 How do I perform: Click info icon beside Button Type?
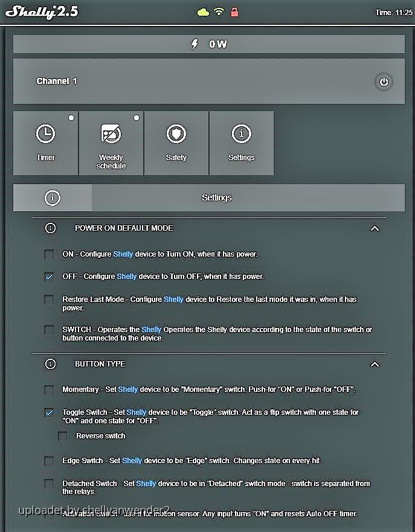point(51,364)
